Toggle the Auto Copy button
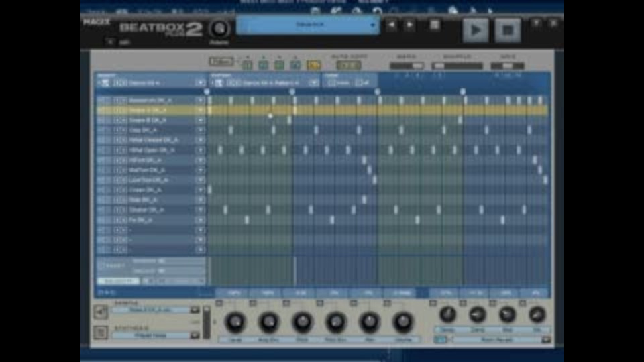The width and height of the screenshot is (644, 362). point(349,65)
